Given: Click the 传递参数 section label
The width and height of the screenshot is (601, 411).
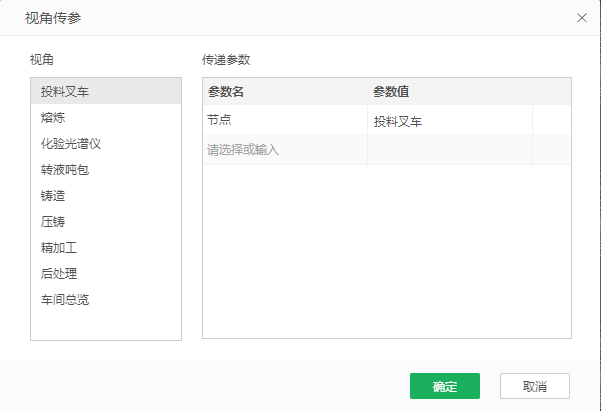Looking at the screenshot, I should (x=226, y=60).
